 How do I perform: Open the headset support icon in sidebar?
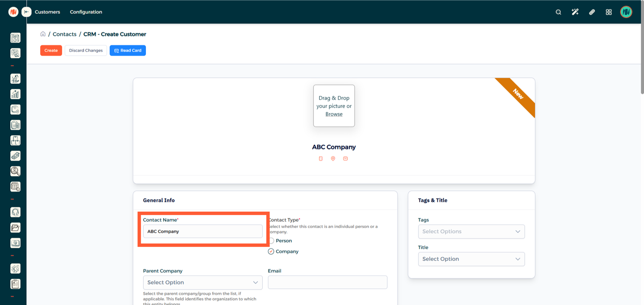(x=15, y=212)
